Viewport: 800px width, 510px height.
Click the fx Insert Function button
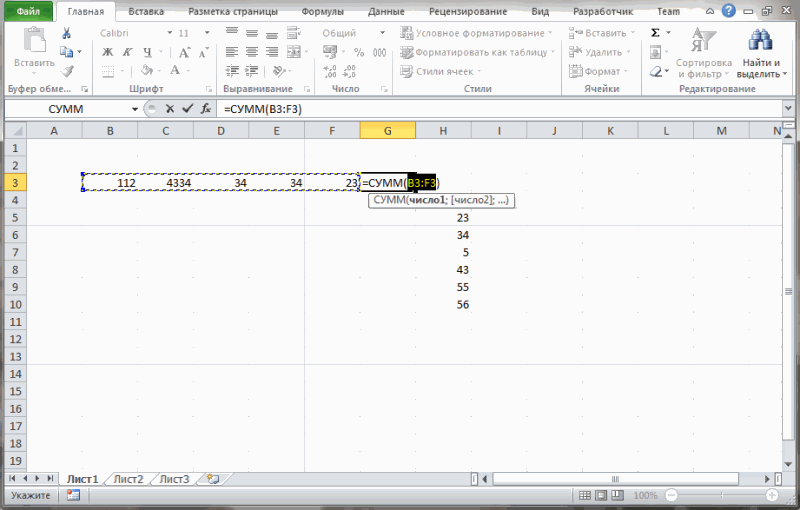pos(206,109)
